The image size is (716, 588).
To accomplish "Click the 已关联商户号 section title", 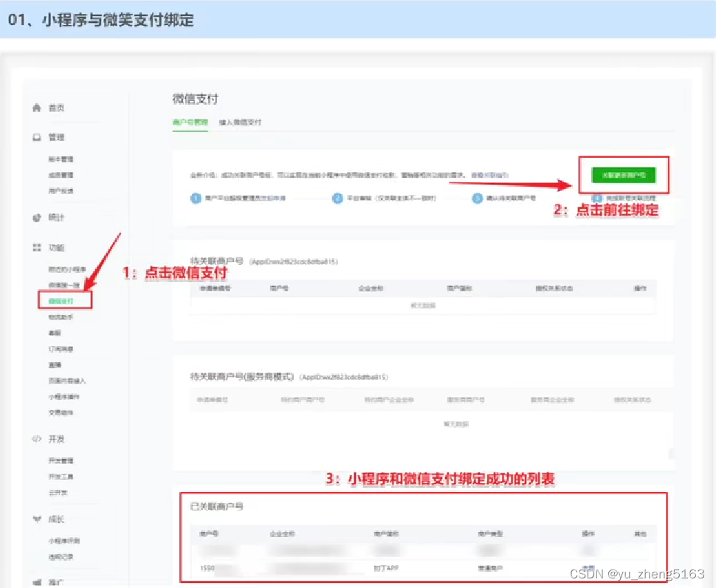I will [216, 507].
